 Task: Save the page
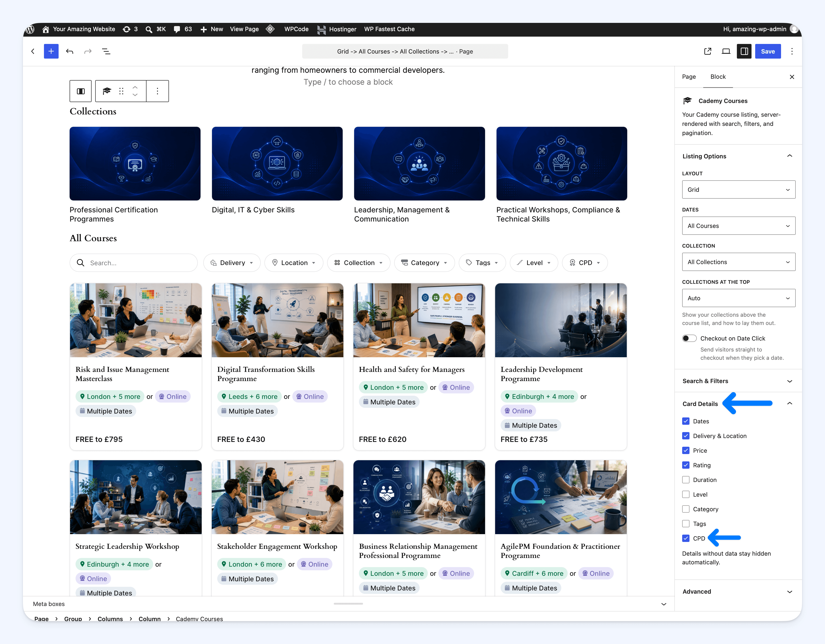point(768,51)
